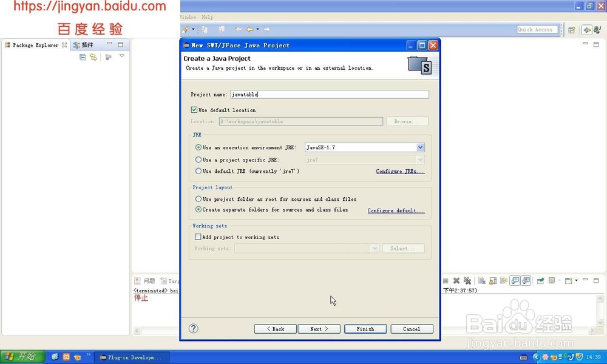Open the Package Explorer view menu dropdown
Image resolution: width=607 pixels, height=364 pixels.
(x=121, y=56)
